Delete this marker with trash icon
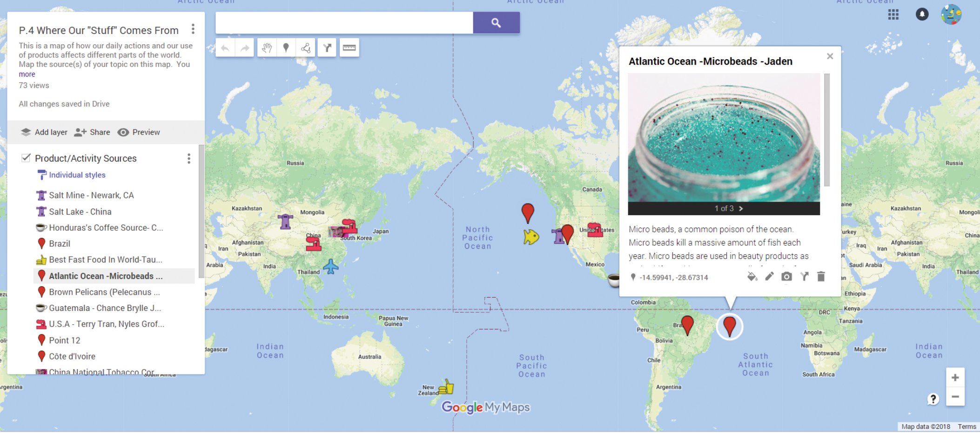This screenshot has width=980, height=433. point(821,277)
